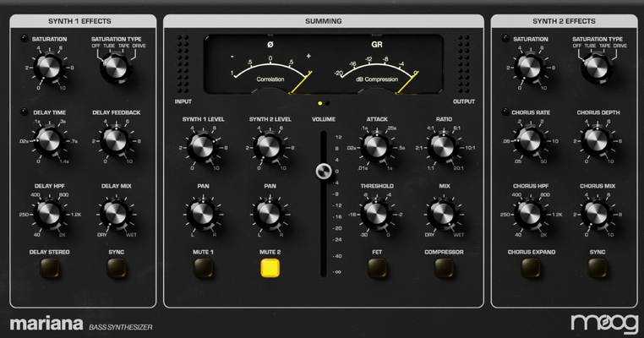Image resolution: width=644 pixels, height=338 pixels.
Task: Enable the Compressor button
Action: coord(444,268)
